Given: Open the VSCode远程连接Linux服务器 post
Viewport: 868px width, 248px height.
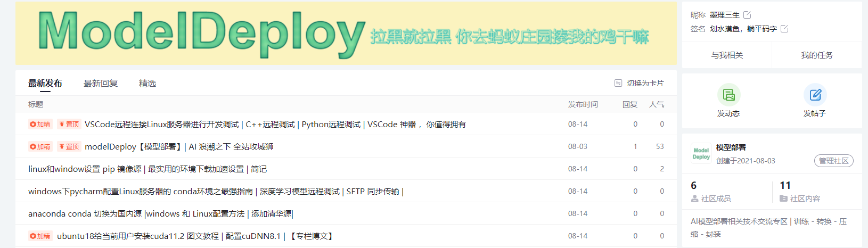Looking at the screenshot, I should pyautogui.click(x=275, y=125).
